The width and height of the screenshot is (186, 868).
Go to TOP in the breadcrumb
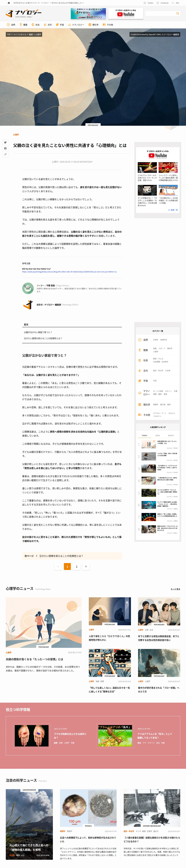(9, 34)
